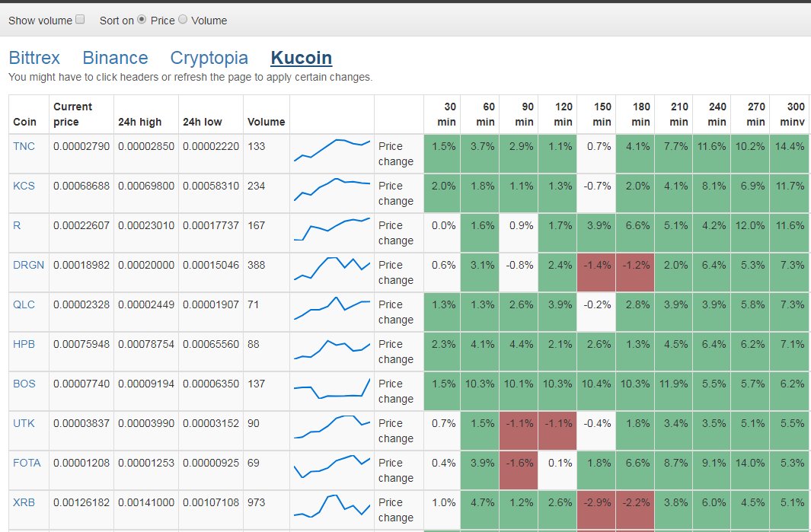
Task: Click XRB current price 0.00126182
Action: point(81,502)
